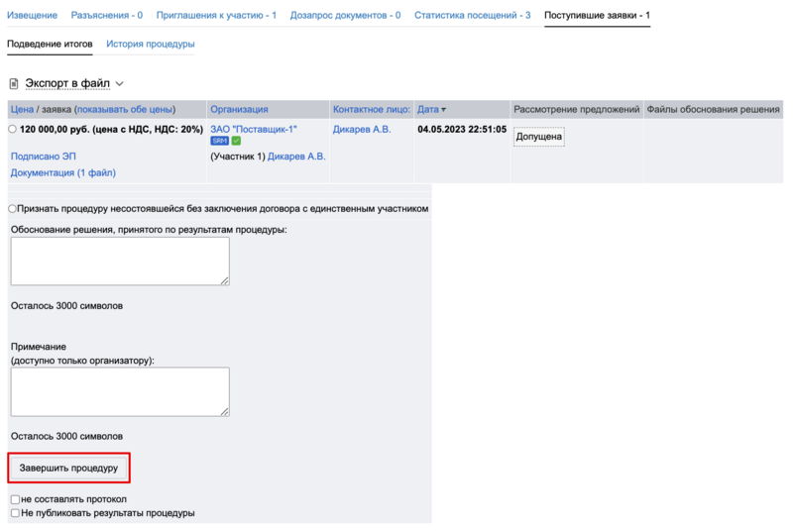This screenshot has width=793, height=532.
Task: Select the 120 000,00 руб. offer radio button
Action: point(13,130)
